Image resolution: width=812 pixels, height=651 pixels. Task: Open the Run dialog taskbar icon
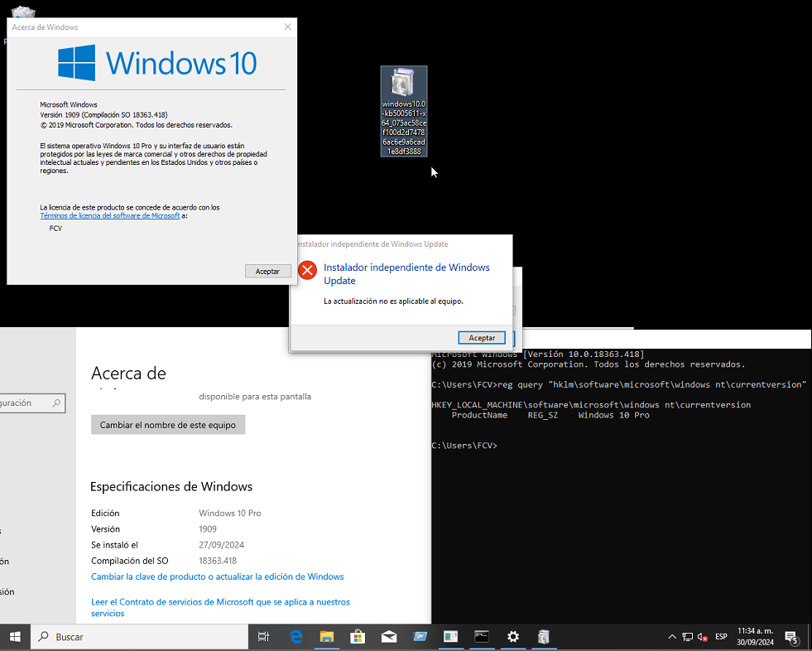[x=420, y=636]
